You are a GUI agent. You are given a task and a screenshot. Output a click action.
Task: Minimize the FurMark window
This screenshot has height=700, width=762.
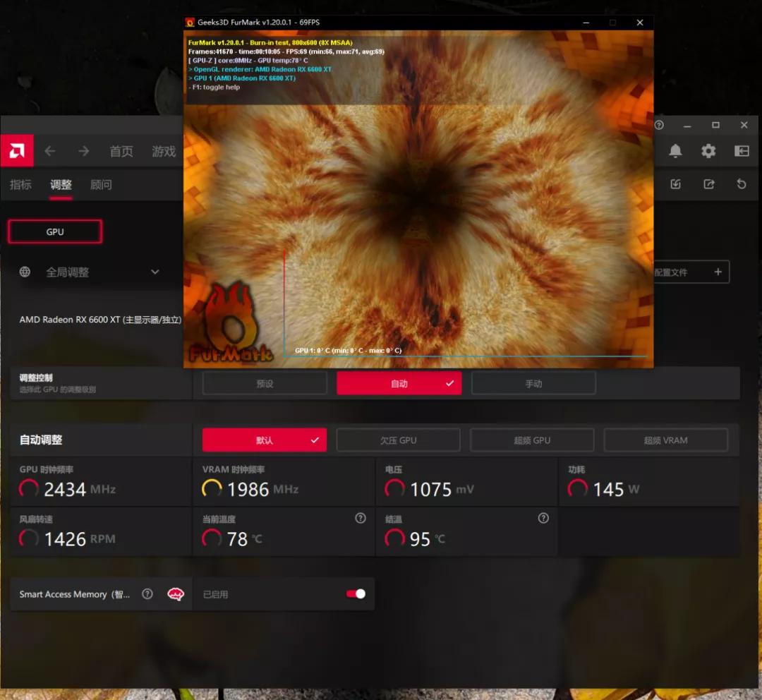coord(586,23)
